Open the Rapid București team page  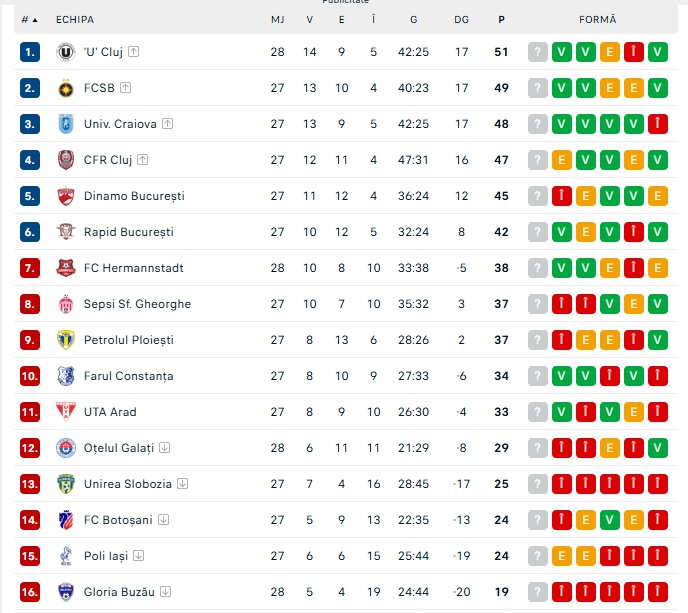[x=128, y=232]
